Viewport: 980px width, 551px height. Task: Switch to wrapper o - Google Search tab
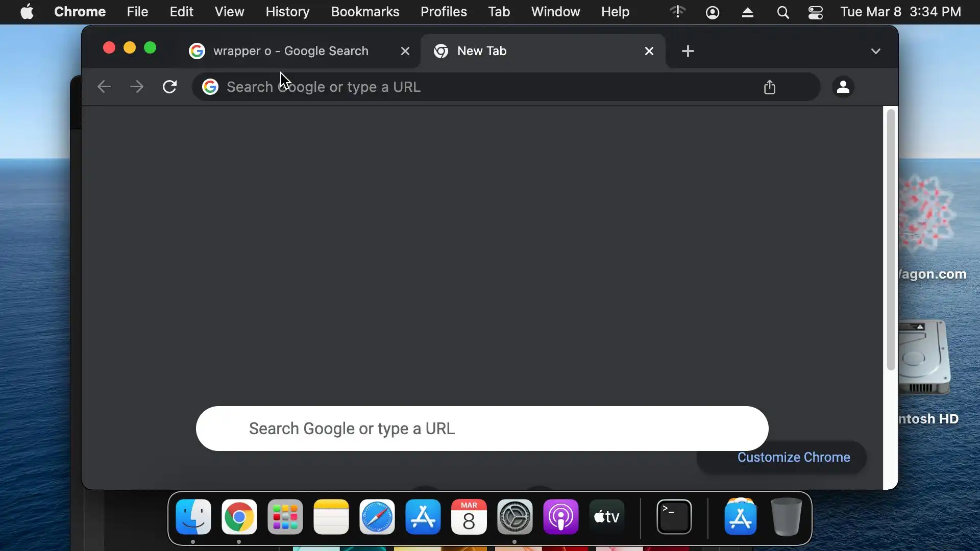click(x=291, y=51)
